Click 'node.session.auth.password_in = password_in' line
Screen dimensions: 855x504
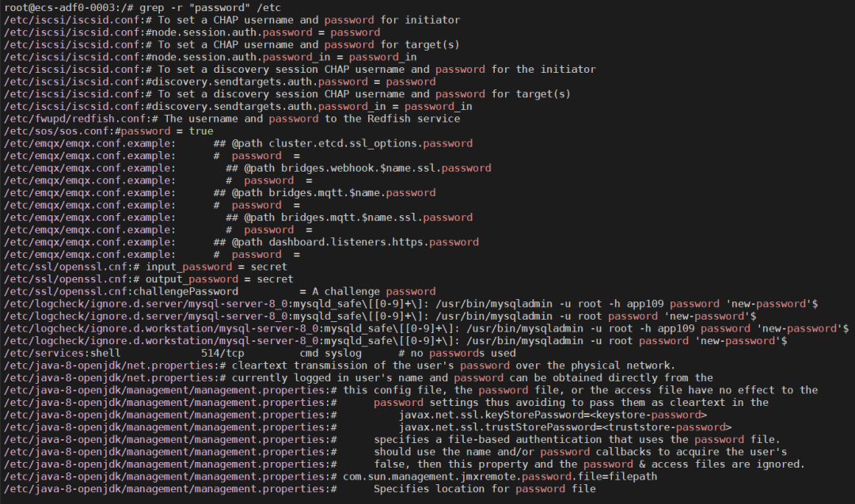pyautogui.click(x=211, y=57)
